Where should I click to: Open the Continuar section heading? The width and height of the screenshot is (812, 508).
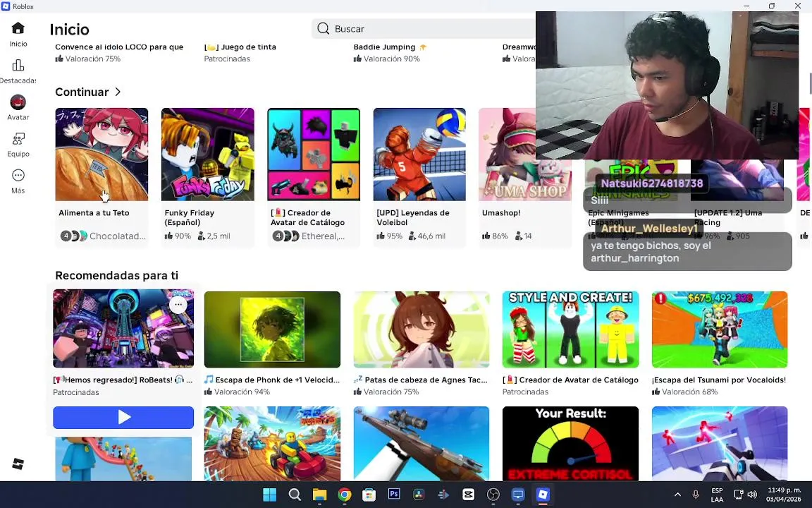click(x=82, y=92)
